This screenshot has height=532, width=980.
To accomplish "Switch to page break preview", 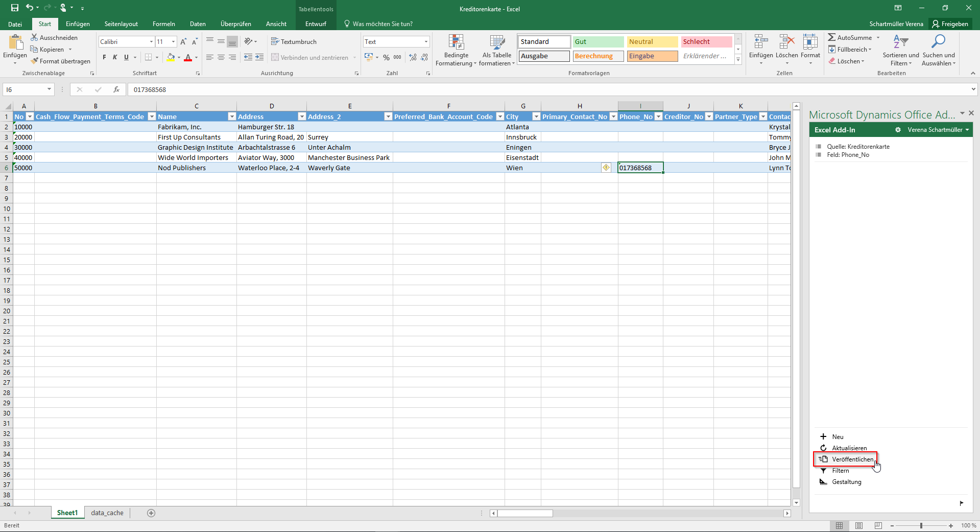I will point(878,525).
